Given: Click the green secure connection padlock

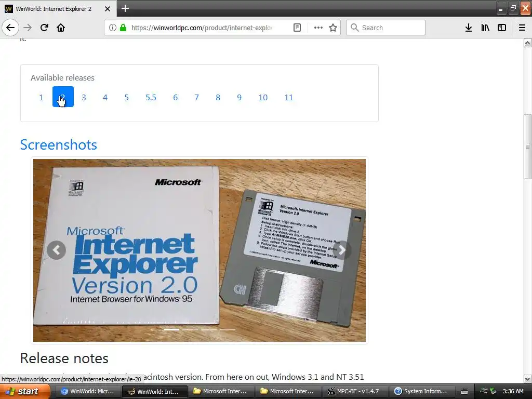Looking at the screenshot, I should [123, 28].
